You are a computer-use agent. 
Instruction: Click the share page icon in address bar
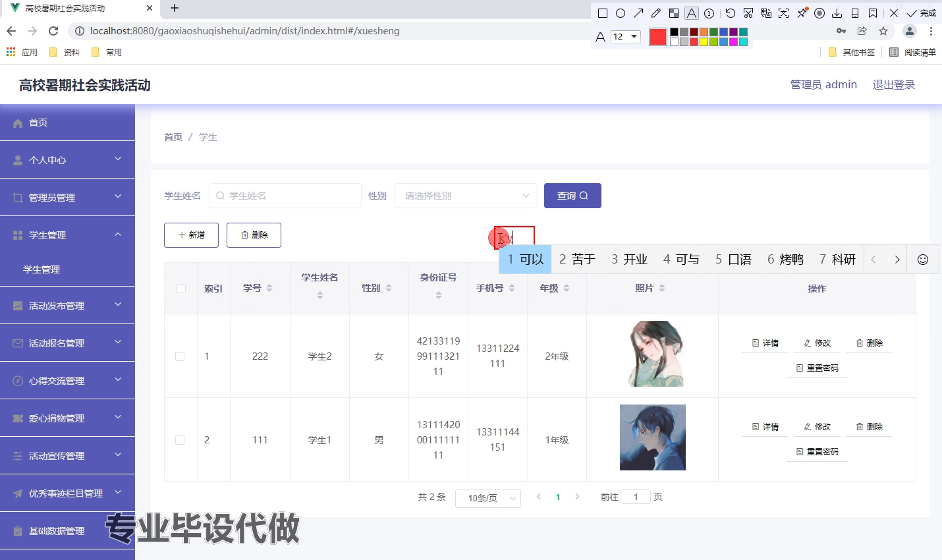coord(862,31)
